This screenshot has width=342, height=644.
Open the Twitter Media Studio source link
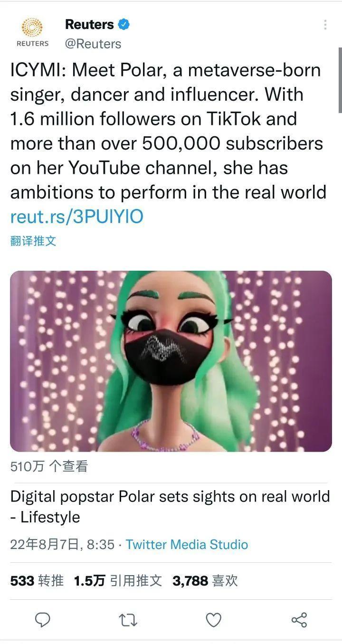187,544
